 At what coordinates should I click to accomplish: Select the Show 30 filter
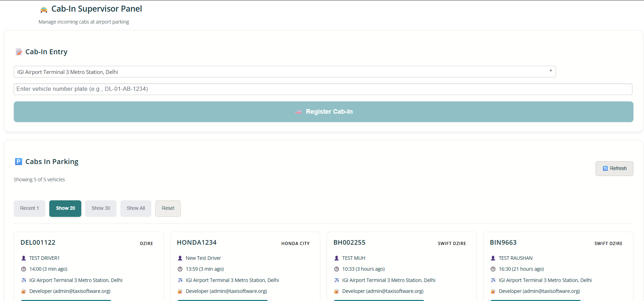(x=101, y=208)
